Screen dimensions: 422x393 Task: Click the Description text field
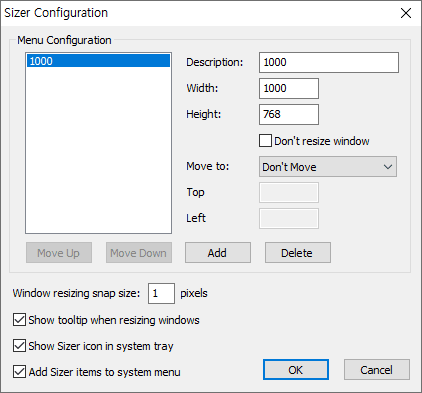(329, 62)
